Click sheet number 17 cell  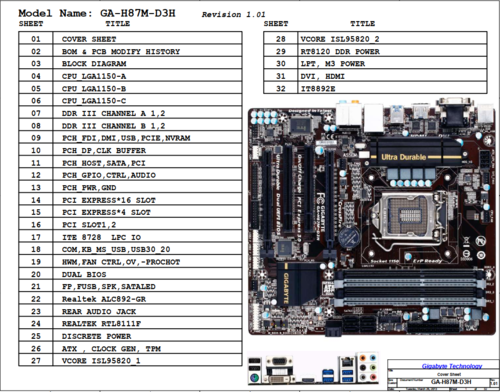pyautogui.click(x=36, y=237)
